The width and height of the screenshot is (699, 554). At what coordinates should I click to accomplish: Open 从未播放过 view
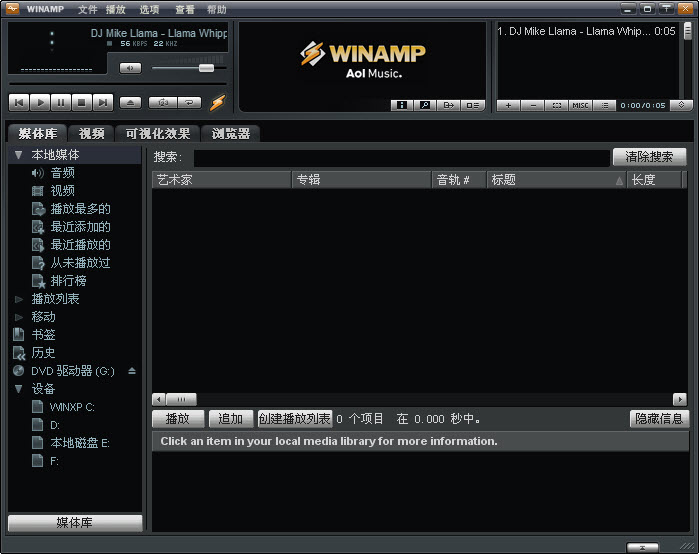(x=80, y=263)
